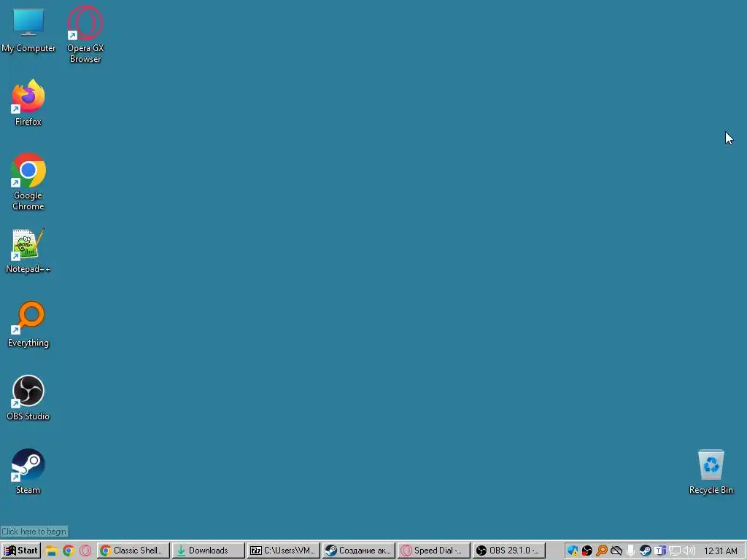Open Everything search tray icon
The width and height of the screenshot is (747, 560).
[x=602, y=551]
